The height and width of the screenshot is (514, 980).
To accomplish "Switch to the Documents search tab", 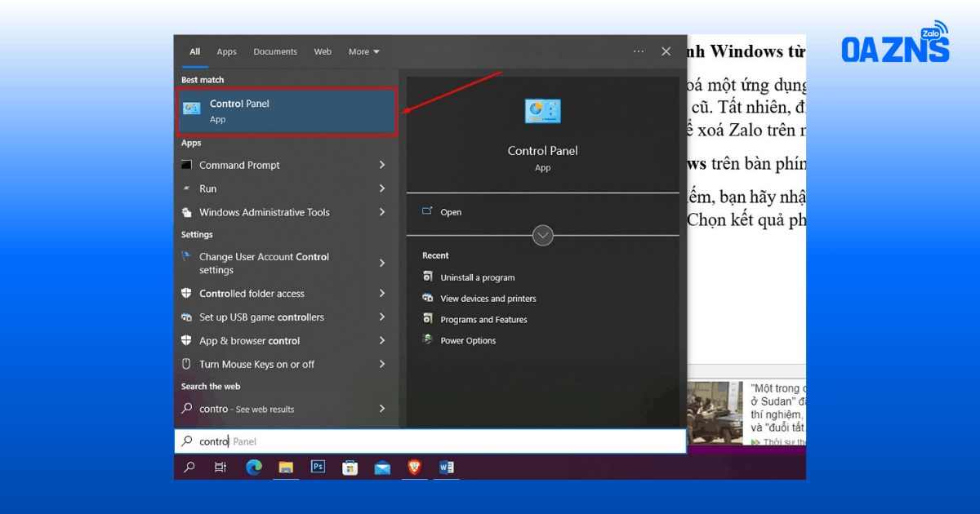I will click(x=275, y=51).
